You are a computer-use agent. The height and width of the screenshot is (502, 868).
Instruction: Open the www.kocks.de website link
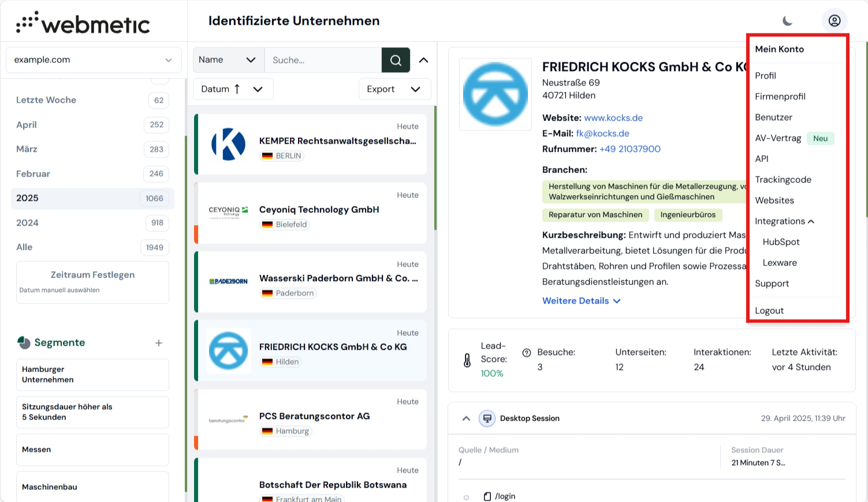point(613,118)
